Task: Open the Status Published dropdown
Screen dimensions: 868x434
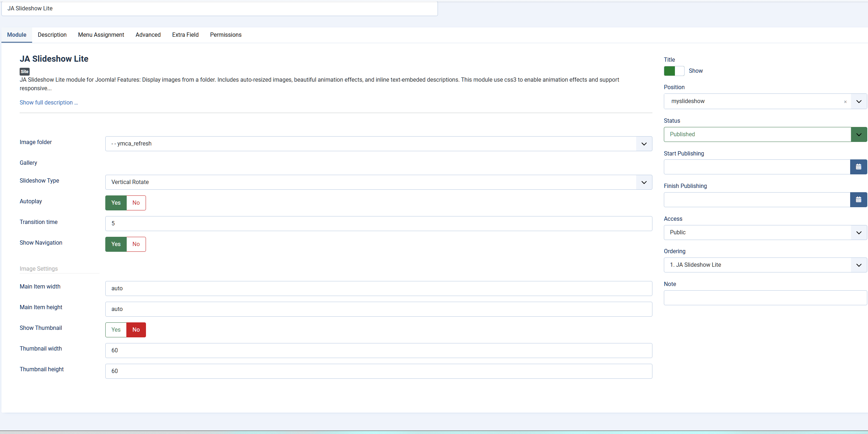Action: tap(765, 134)
